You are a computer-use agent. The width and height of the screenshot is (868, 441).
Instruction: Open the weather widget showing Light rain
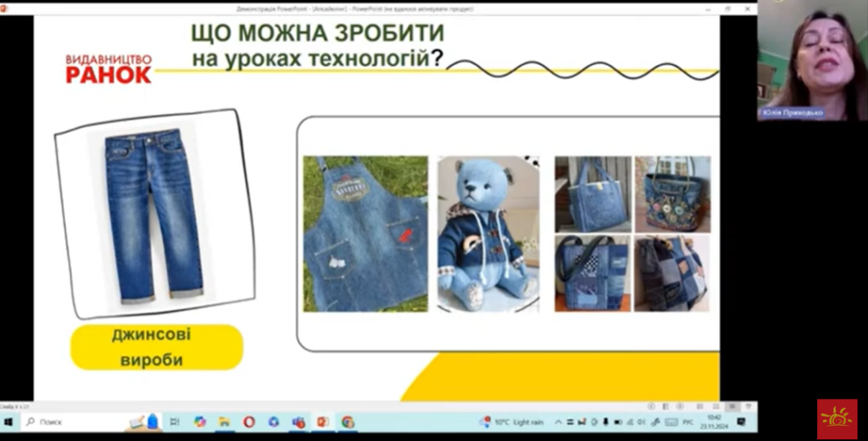pyautogui.click(x=513, y=421)
